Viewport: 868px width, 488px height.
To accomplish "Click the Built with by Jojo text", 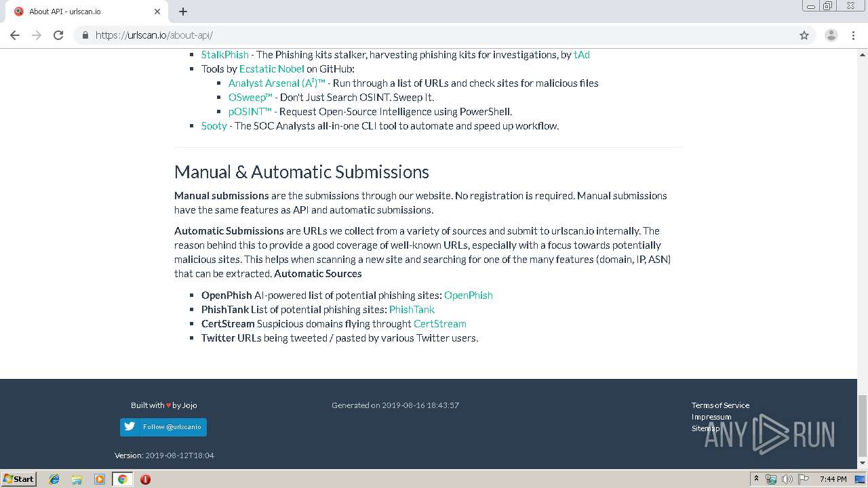I will pyautogui.click(x=164, y=405).
